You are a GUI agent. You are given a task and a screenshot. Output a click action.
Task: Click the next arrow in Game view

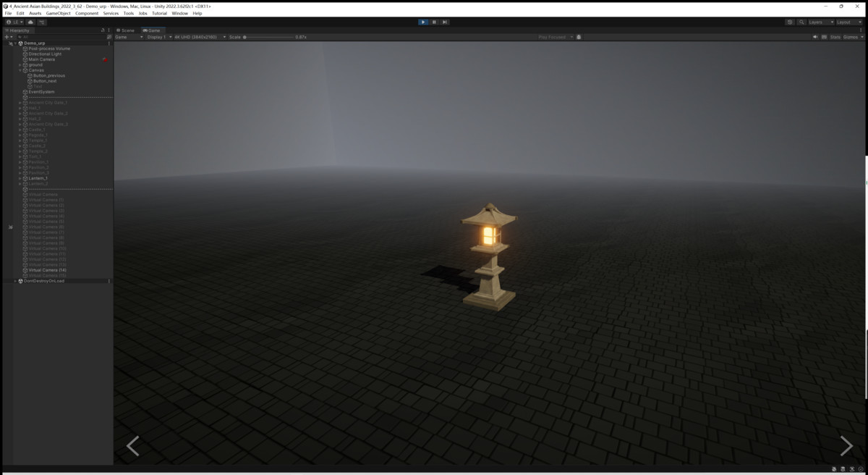[846, 446]
